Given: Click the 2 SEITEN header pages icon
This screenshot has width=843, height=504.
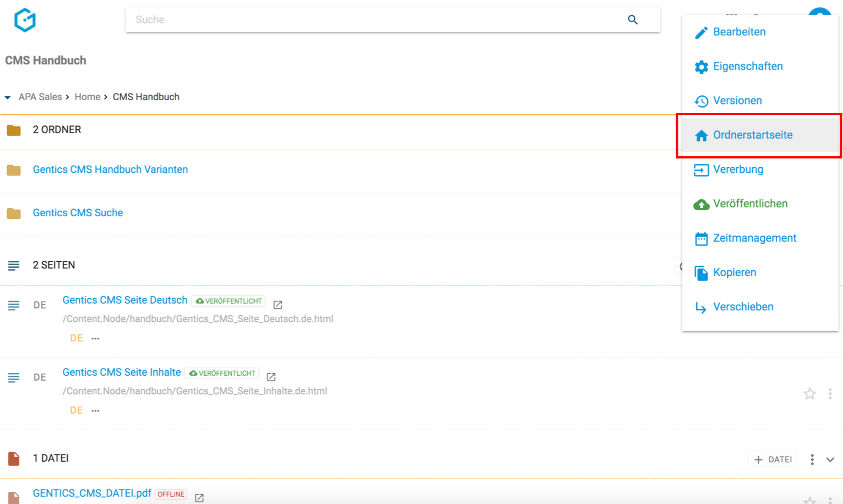Looking at the screenshot, I should point(14,266).
